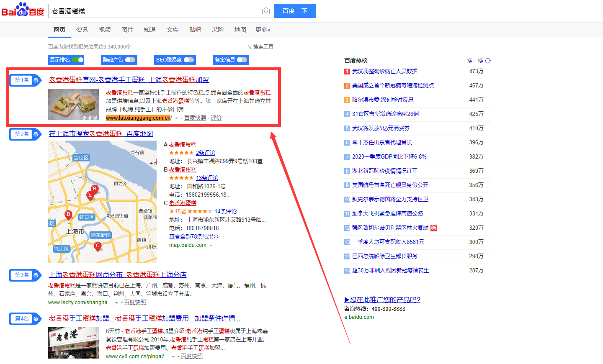
Task: Click map marker D on the map
Action: click(68, 215)
